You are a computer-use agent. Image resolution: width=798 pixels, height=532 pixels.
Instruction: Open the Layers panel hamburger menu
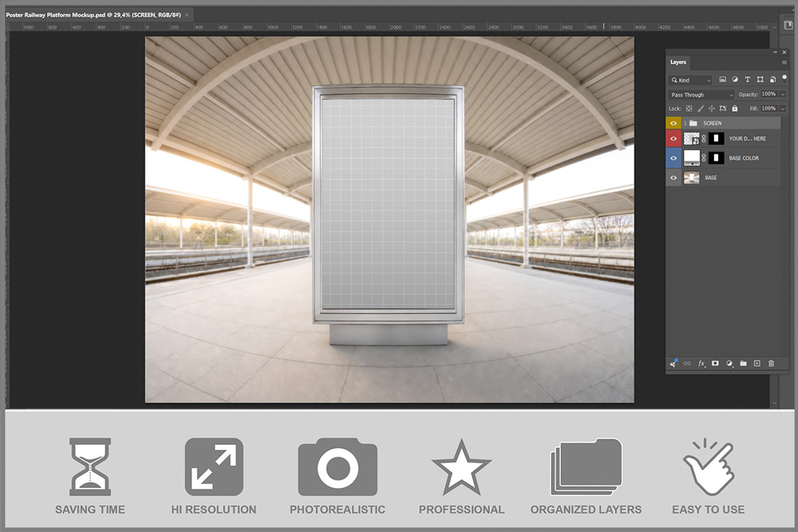point(784,63)
